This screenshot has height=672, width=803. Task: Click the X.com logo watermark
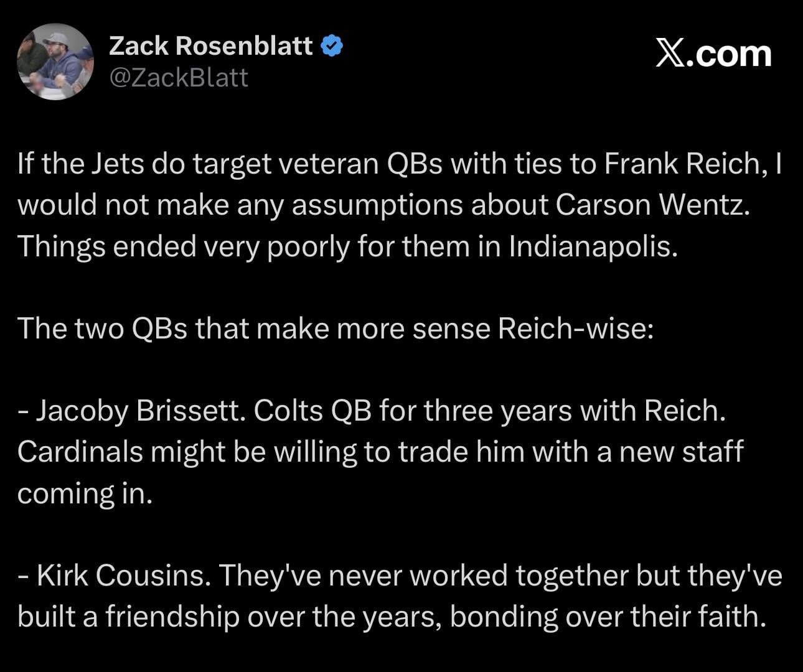(713, 54)
